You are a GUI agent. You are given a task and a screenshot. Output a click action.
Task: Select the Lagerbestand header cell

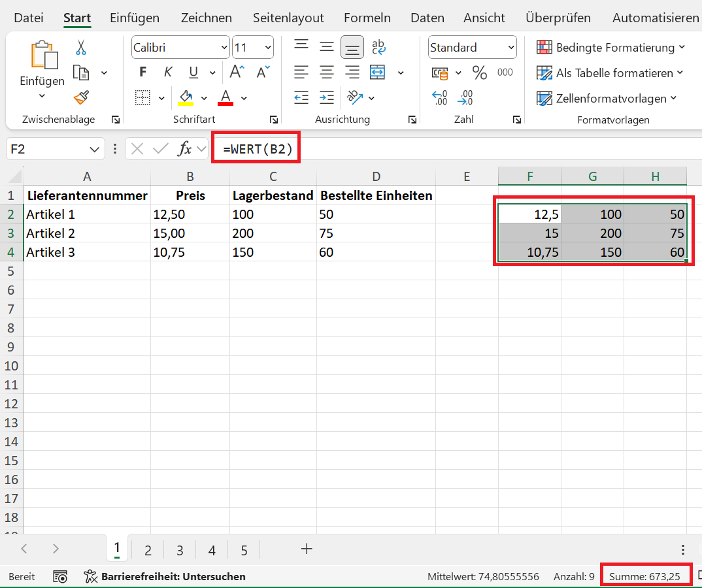click(x=273, y=195)
